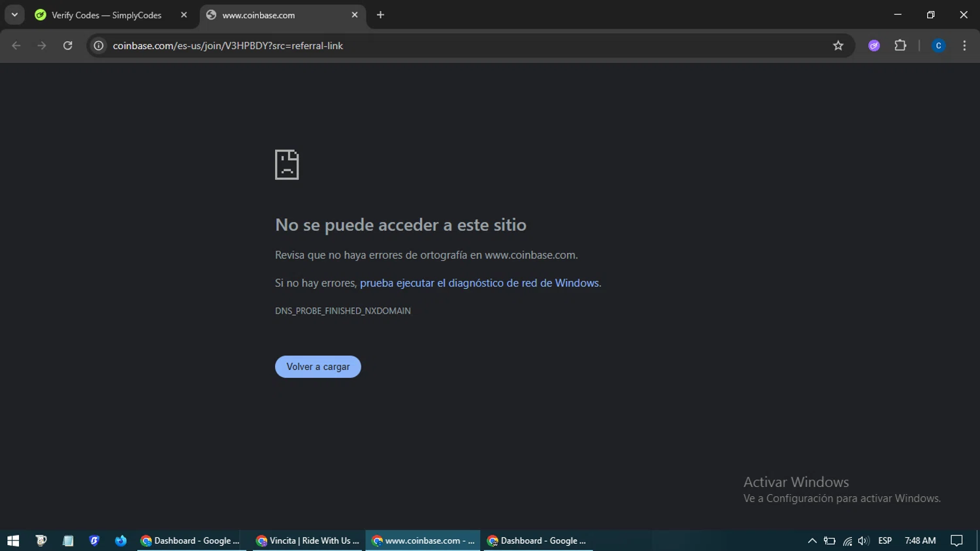Open the battery status tray icon
The width and height of the screenshot is (980, 551).
click(830, 541)
